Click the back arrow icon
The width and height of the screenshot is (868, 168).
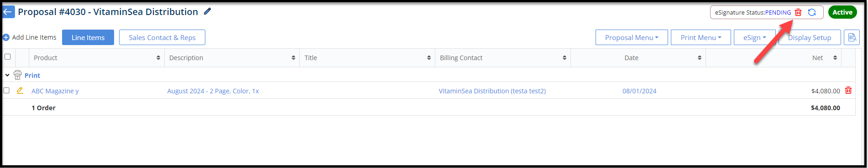8,12
